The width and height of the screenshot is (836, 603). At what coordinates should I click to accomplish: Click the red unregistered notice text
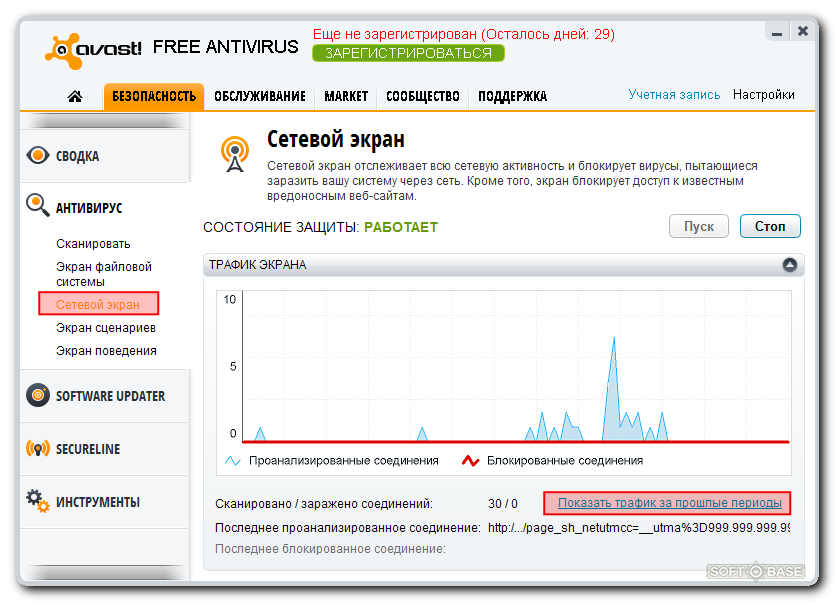click(x=463, y=34)
